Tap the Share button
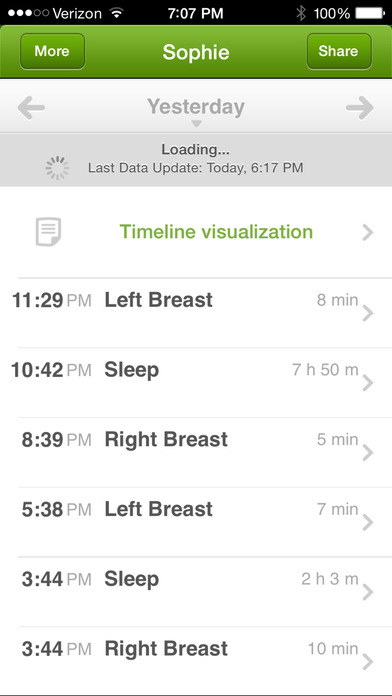The image size is (392, 696). click(x=339, y=51)
